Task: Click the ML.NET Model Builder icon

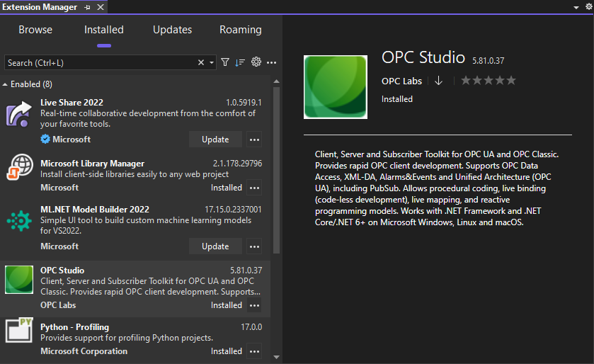Action: click(20, 221)
